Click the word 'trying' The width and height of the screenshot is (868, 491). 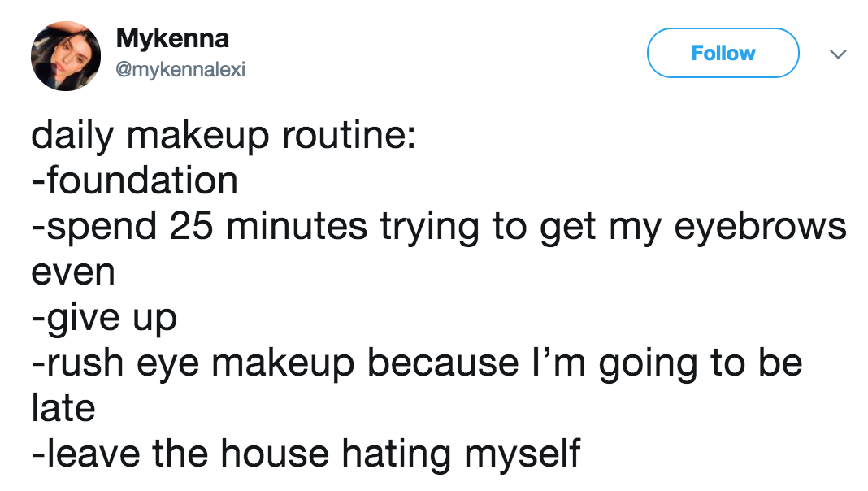(429, 228)
